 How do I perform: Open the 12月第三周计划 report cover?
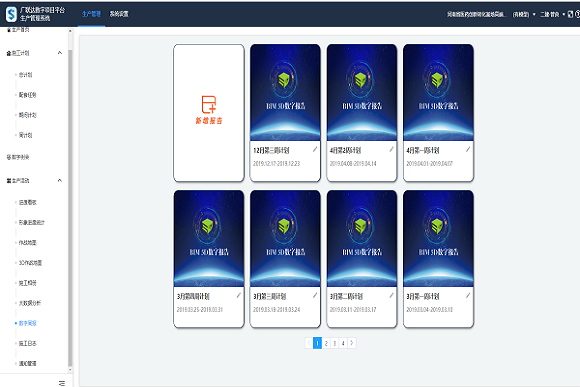[x=285, y=92]
